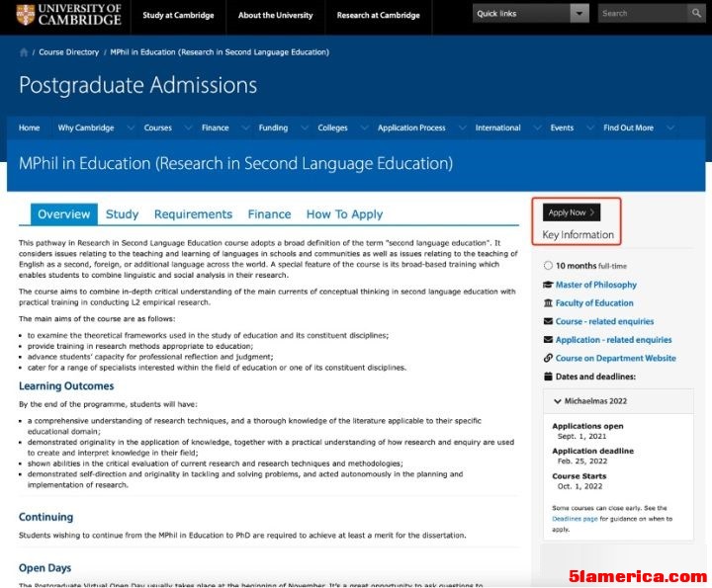The width and height of the screenshot is (712, 588).
Task: Select the Overview tab
Action: pos(64,214)
